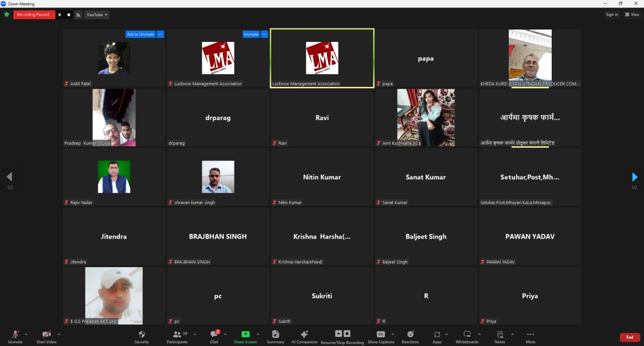Expand the caret next to Apps
644x346 pixels.
tap(447, 334)
